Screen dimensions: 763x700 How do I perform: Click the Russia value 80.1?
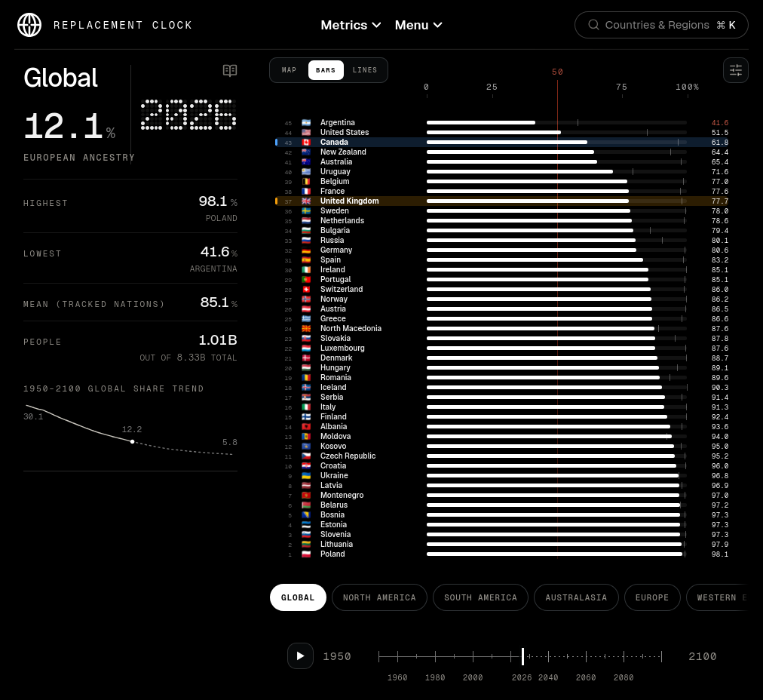pos(720,241)
